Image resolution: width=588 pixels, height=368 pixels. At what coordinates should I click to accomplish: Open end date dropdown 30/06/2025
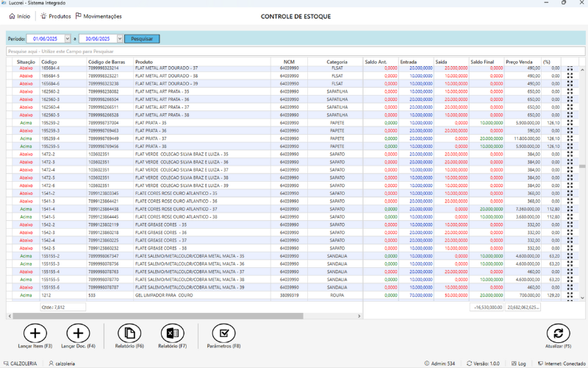120,39
